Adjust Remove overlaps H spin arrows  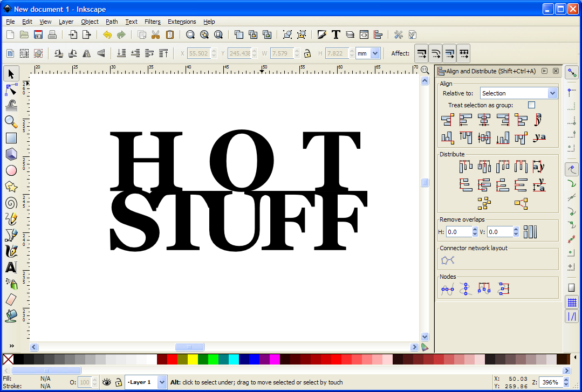(475, 232)
